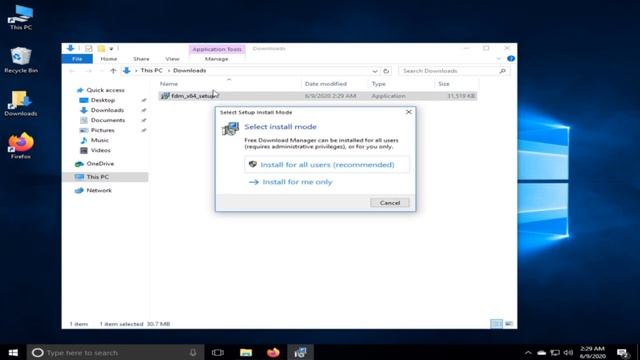Open the Manage ribbon tab
This screenshot has width=640, height=360.
(216, 59)
